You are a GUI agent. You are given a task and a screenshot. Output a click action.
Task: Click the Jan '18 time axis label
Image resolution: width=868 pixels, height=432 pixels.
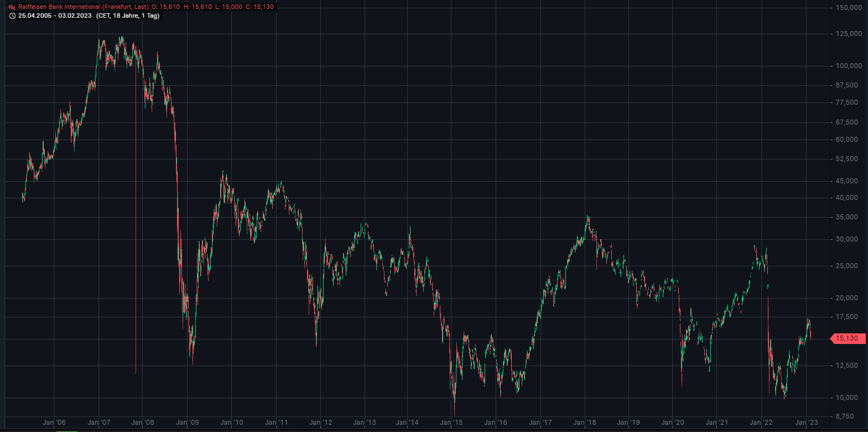click(585, 423)
